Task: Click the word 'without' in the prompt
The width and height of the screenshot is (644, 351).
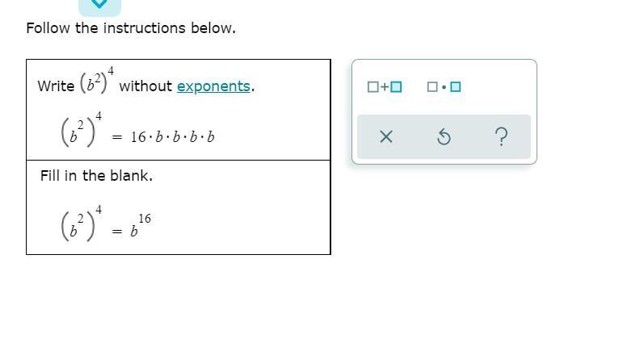Action: click(x=145, y=86)
